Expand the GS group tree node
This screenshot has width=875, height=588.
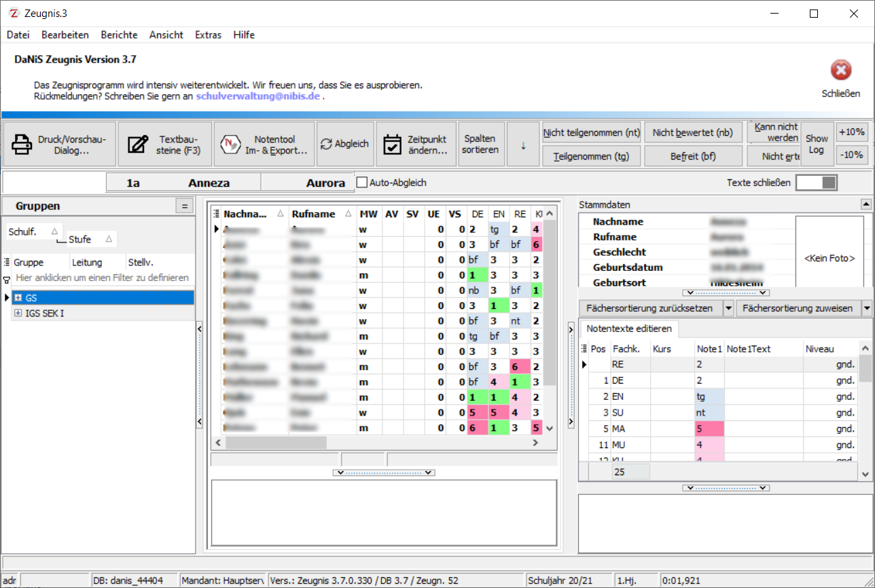click(x=18, y=298)
